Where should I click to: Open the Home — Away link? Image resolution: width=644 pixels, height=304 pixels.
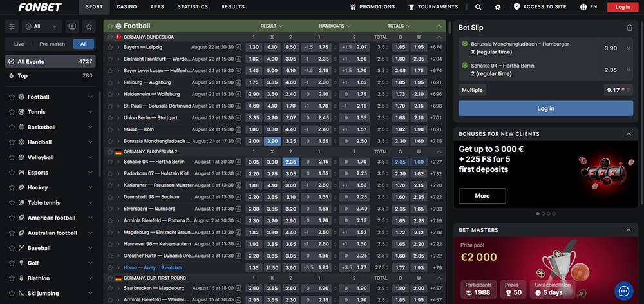(140, 267)
